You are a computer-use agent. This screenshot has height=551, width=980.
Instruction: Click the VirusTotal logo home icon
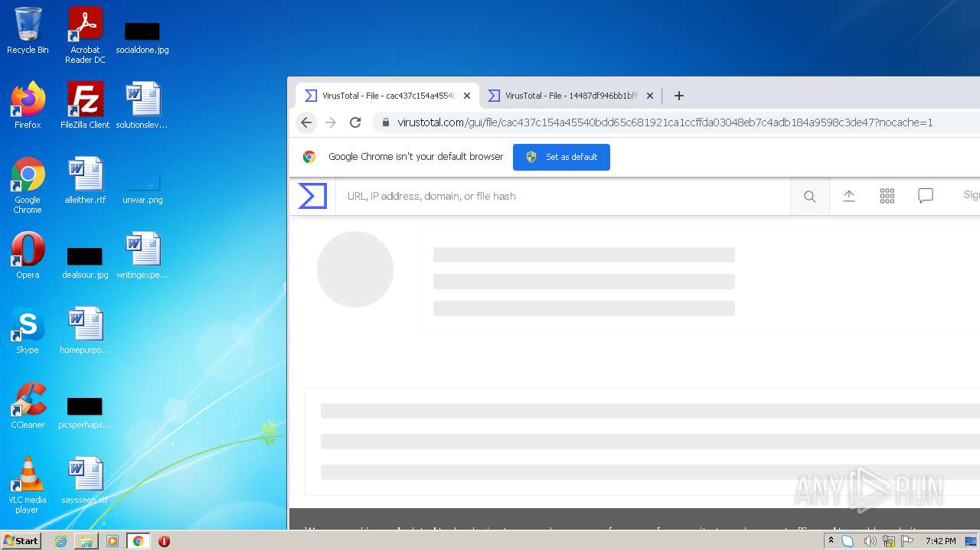pyautogui.click(x=312, y=196)
